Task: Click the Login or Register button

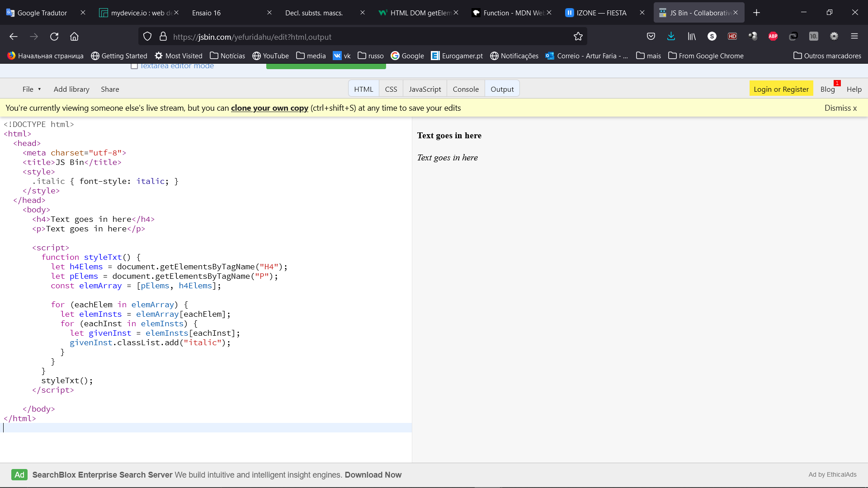Action: [x=781, y=89]
